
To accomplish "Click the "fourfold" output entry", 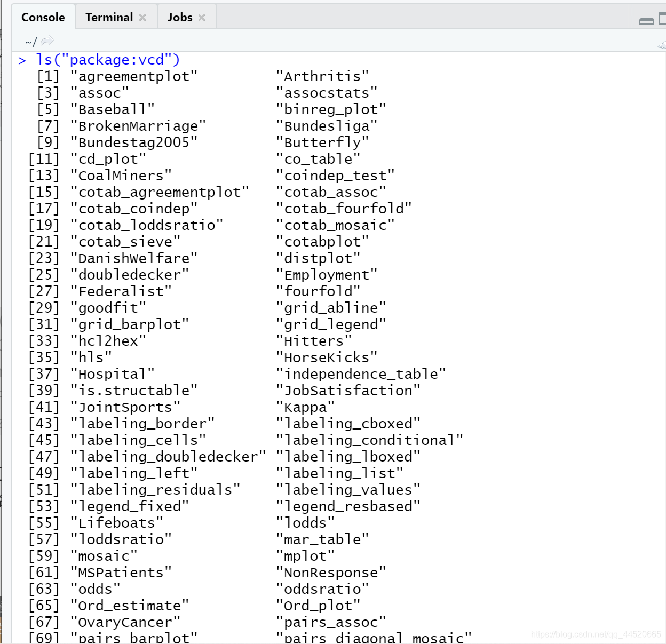I will click(318, 291).
